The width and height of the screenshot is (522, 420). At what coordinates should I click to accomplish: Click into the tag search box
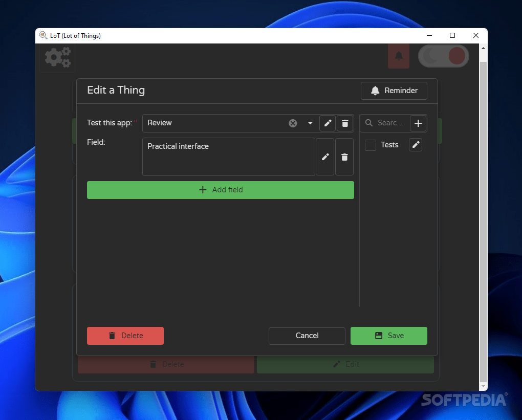pyautogui.click(x=391, y=123)
